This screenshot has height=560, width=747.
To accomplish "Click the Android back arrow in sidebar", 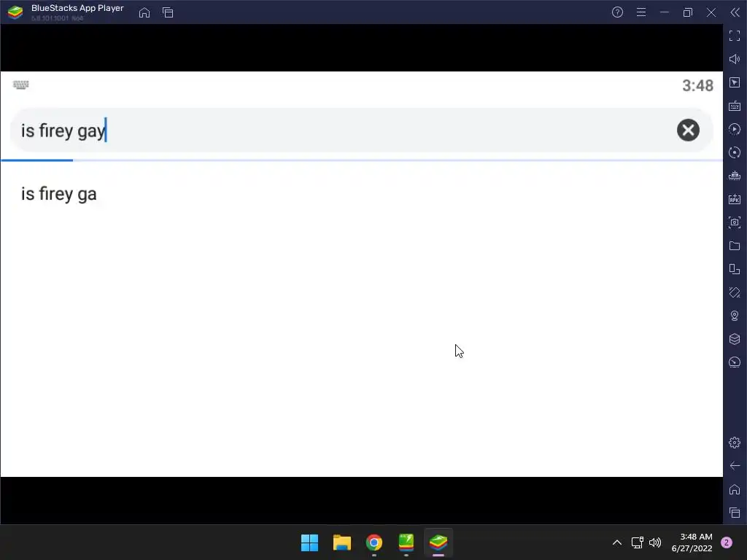I will 735,466.
